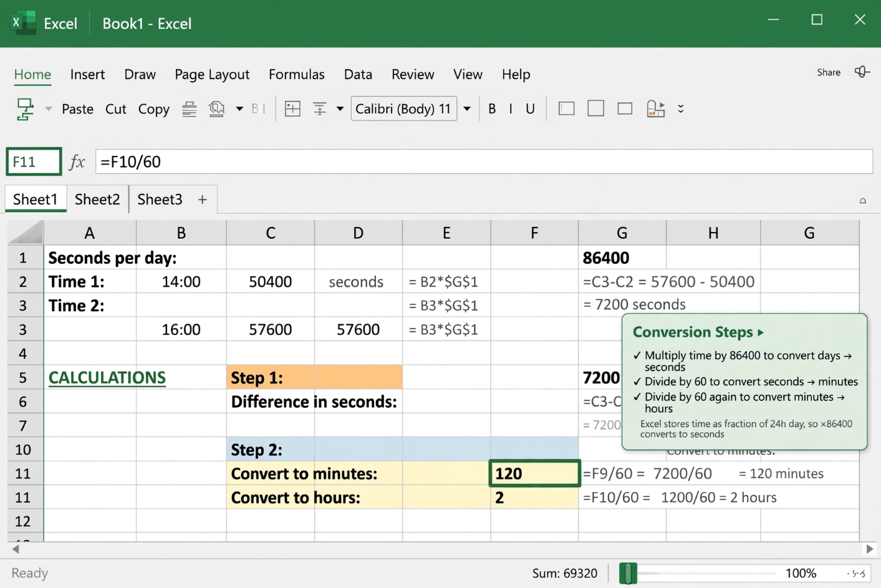Viewport: 881px width, 588px height.
Task: Expand the font list dropdown arrow
Action: tap(467, 109)
